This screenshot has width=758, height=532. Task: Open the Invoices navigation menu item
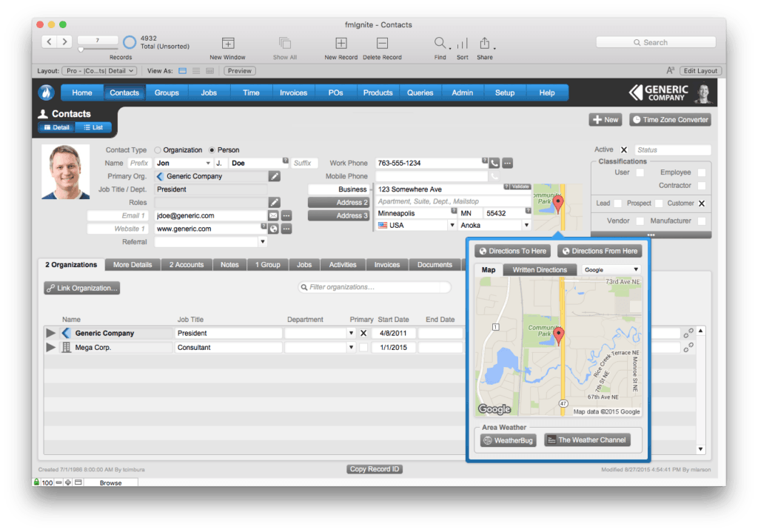tap(293, 92)
